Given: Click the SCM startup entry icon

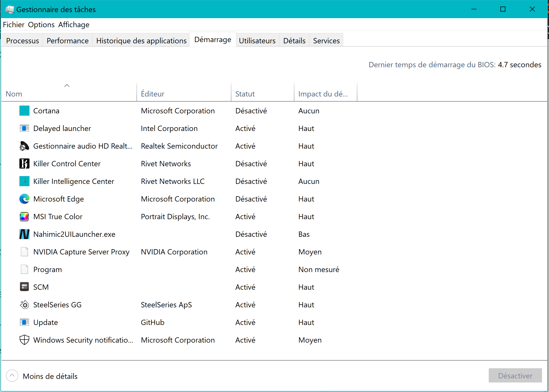Looking at the screenshot, I should [x=24, y=287].
